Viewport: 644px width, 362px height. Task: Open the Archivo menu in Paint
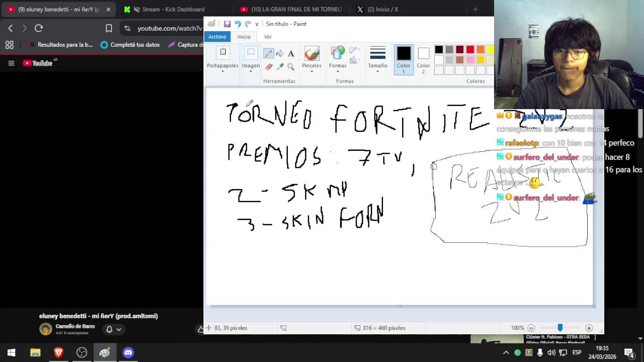tap(217, 37)
